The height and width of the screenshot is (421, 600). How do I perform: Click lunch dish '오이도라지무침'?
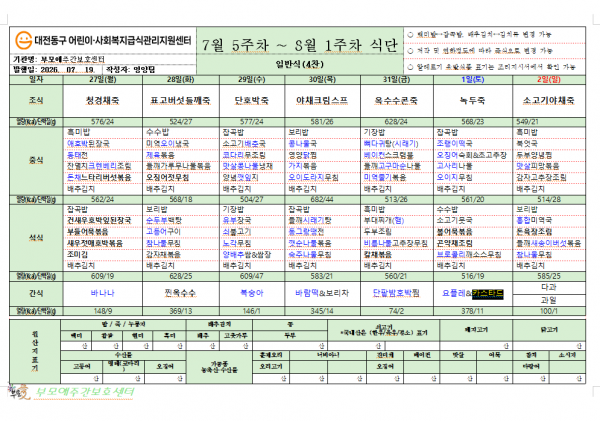pyautogui.click(x=313, y=178)
